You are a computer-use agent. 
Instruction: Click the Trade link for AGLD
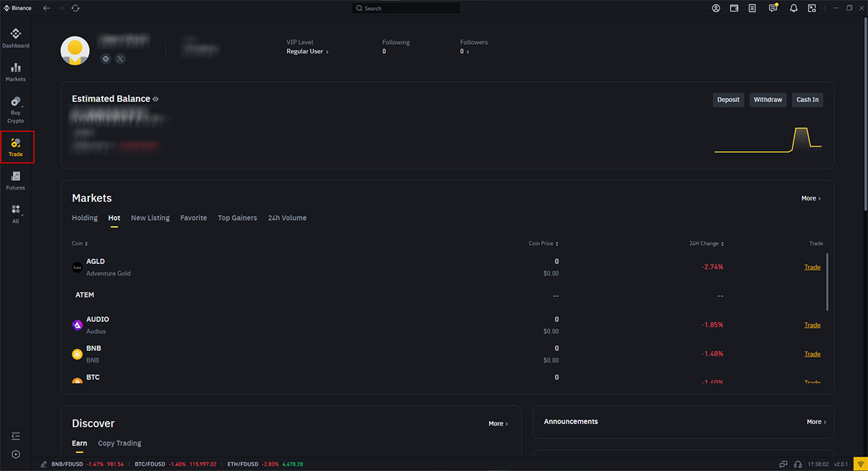pos(812,267)
